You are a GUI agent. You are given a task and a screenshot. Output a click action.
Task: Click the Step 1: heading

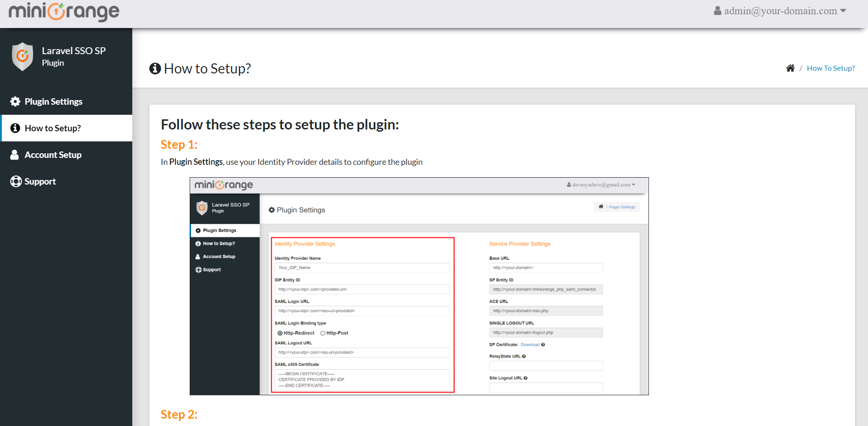tap(179, 145)
